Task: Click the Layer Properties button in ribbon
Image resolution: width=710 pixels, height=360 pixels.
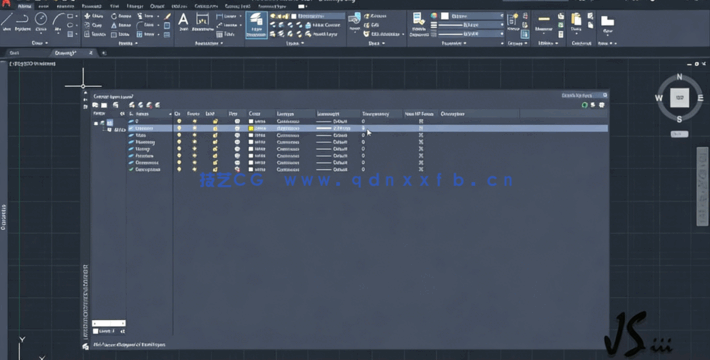Action: point(256,25)
